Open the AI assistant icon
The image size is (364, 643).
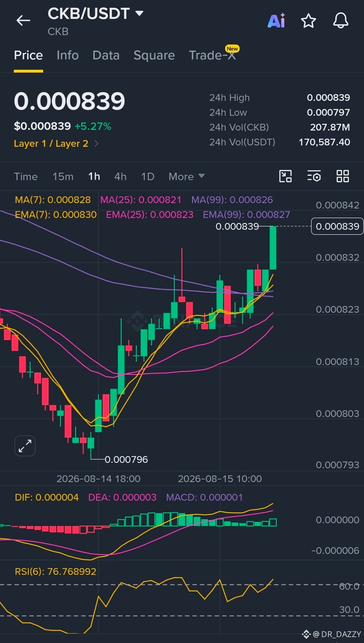coord(276,21)
